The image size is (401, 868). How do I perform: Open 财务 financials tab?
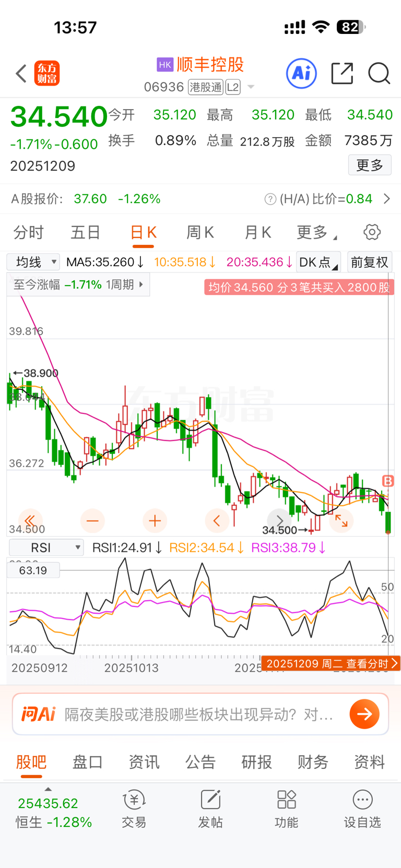[x=313, y=763]
